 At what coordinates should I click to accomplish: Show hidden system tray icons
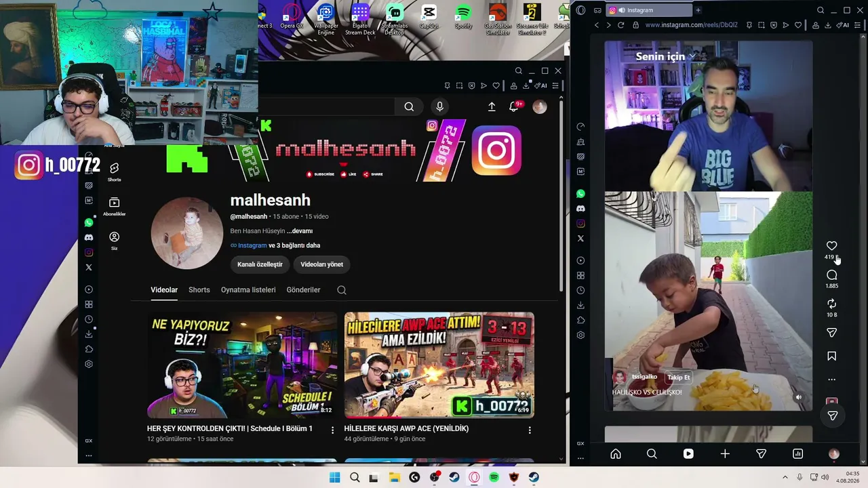785,477
